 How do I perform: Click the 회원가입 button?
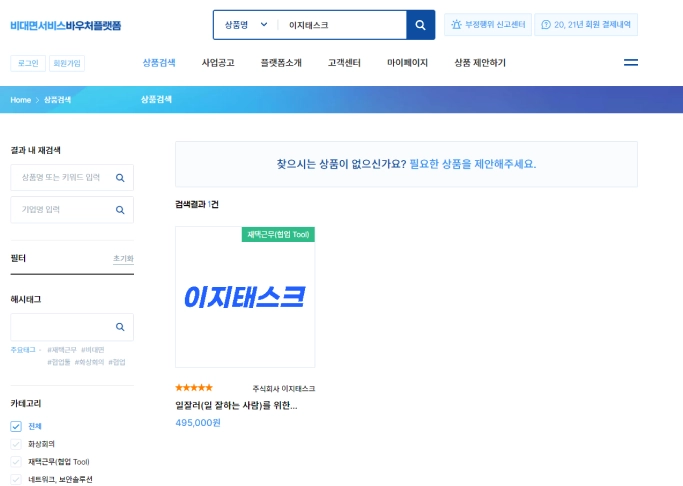[x=67, y=63]
